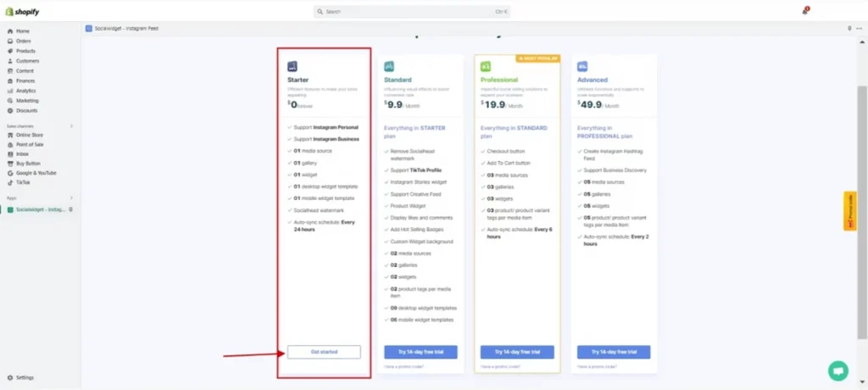Expand the Sales channels chevron
This screenshot has height=390, width=868.
[x=71, y=126]
